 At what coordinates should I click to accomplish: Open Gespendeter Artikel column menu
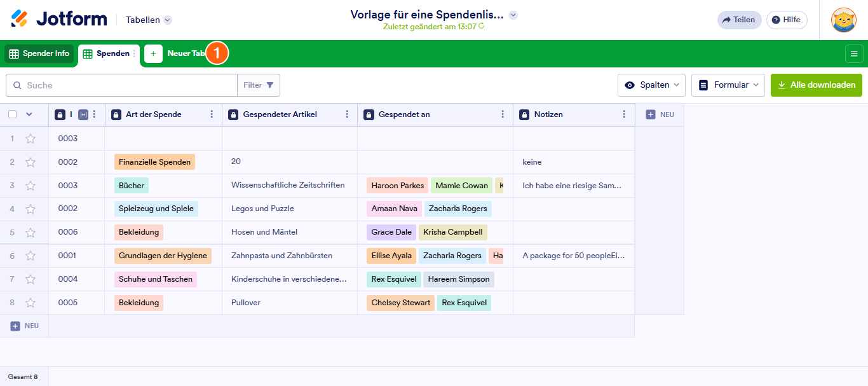click(347, 114)
